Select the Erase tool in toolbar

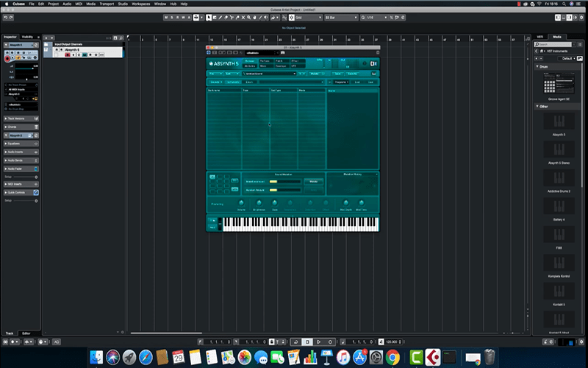(x=226, y=18)
